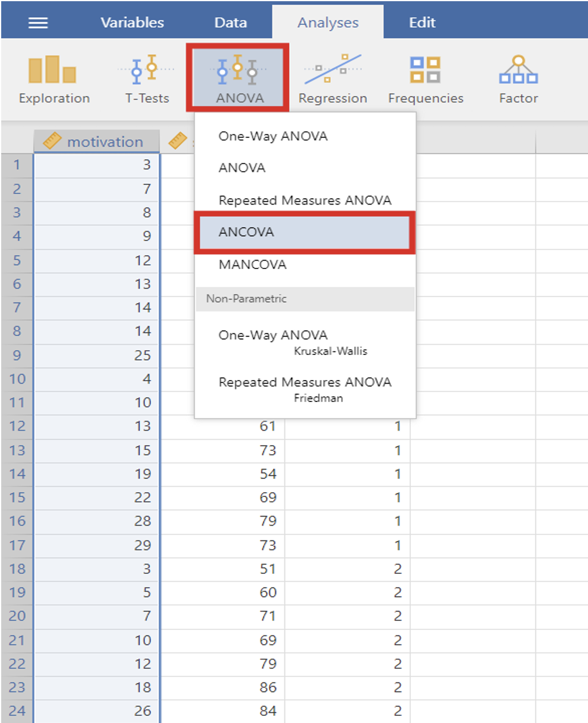Choose One-Way ANOVA from the menu
The image size is (588, 723).
[273, 136]
